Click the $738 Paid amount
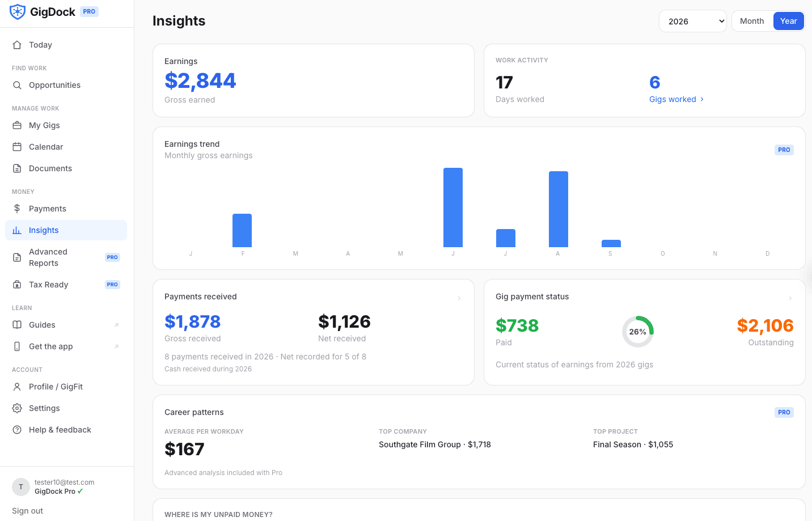 pos(517,325)
